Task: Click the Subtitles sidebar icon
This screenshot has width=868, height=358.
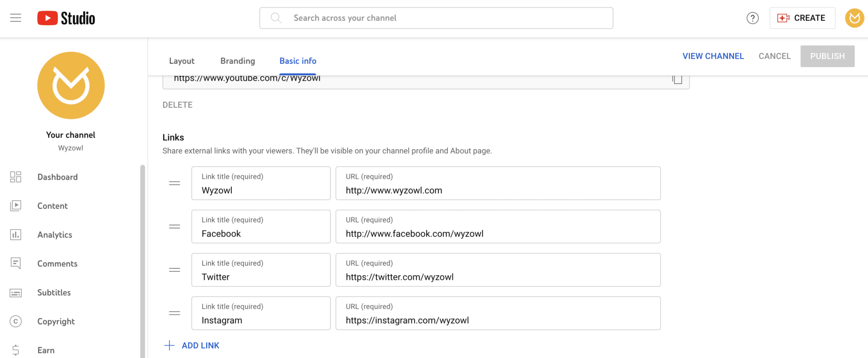Action: (x=16, y=293)
